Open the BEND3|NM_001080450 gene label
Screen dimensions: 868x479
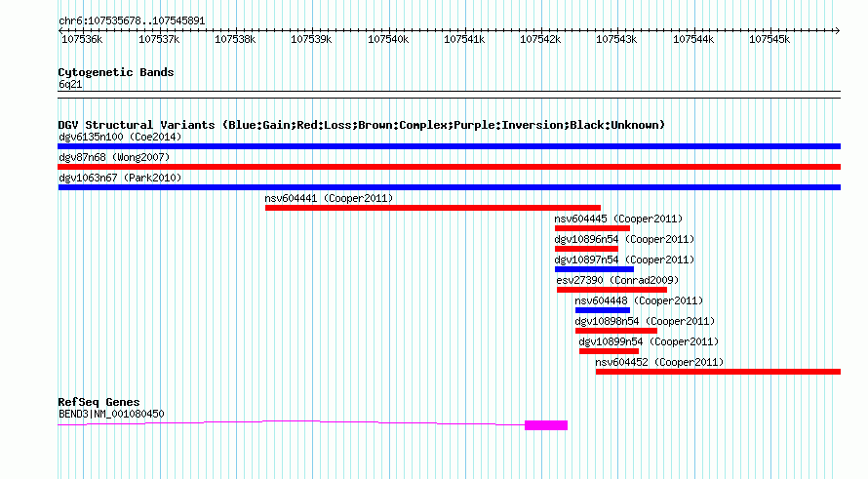(x=111, y=414)
